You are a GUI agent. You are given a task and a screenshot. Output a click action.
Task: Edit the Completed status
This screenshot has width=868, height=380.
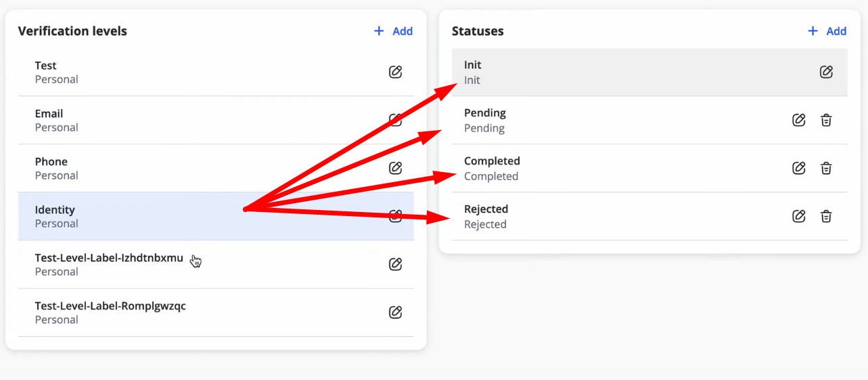799,168
